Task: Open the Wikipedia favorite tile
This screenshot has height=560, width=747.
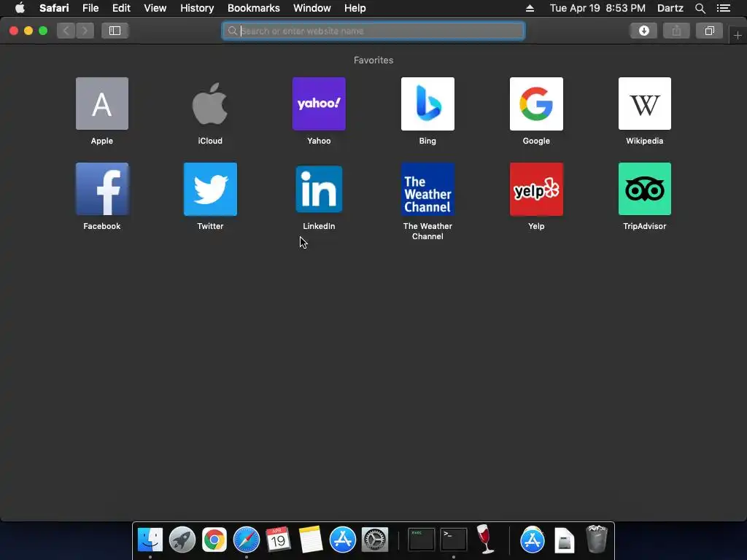Action: coord(645,104)
